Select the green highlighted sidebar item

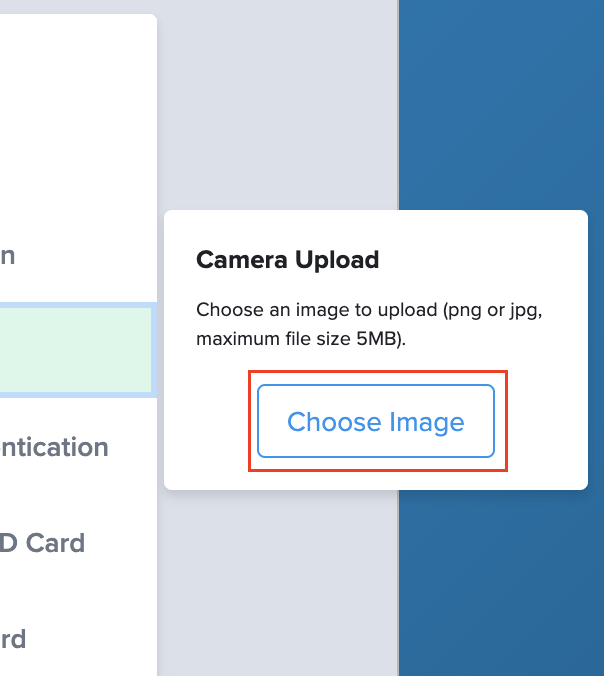pyautogui.click(x=75, y=350)
